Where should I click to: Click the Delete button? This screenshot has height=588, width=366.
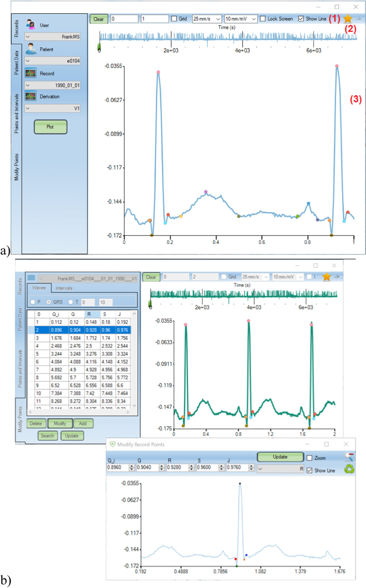(36, 424)
